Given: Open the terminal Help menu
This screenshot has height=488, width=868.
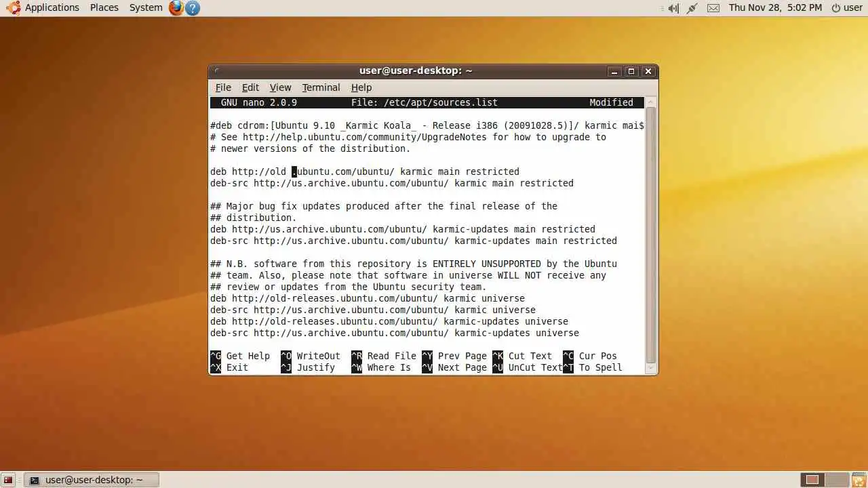Looking at the screenshot, I should 361,87.
